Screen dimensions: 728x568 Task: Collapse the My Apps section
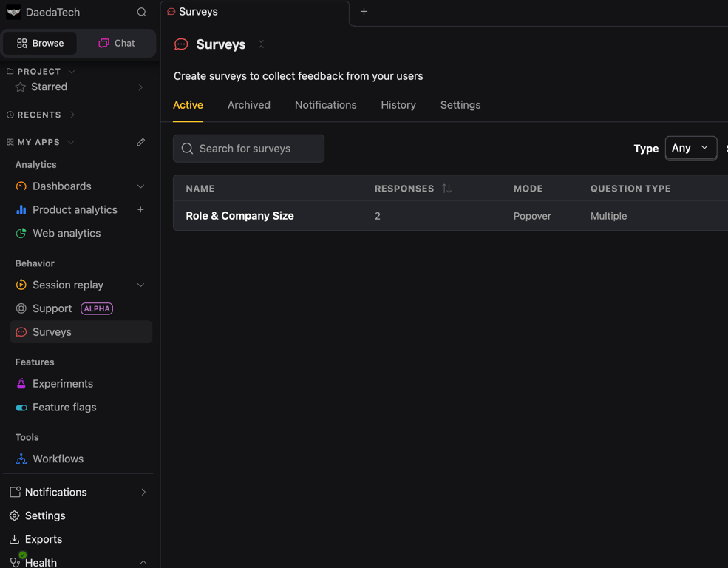click(70, 142)
